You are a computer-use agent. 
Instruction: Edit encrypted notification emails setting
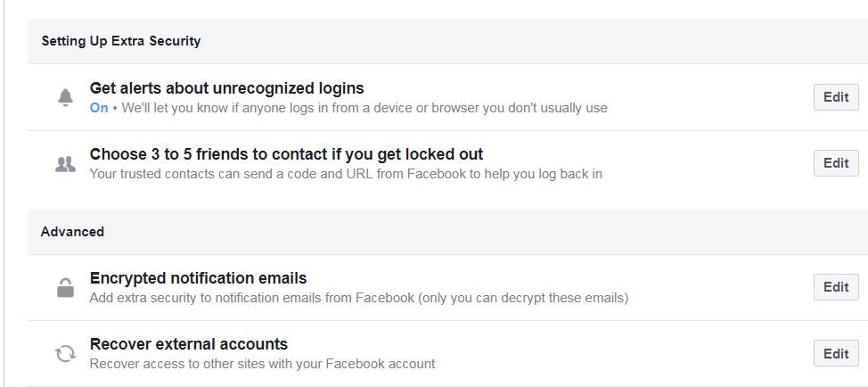click(x=835, y=287)
